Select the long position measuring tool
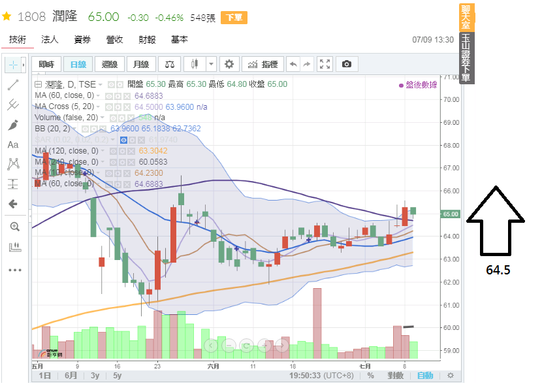Viewport: 542px width, 392px height. tap(13, 184)
